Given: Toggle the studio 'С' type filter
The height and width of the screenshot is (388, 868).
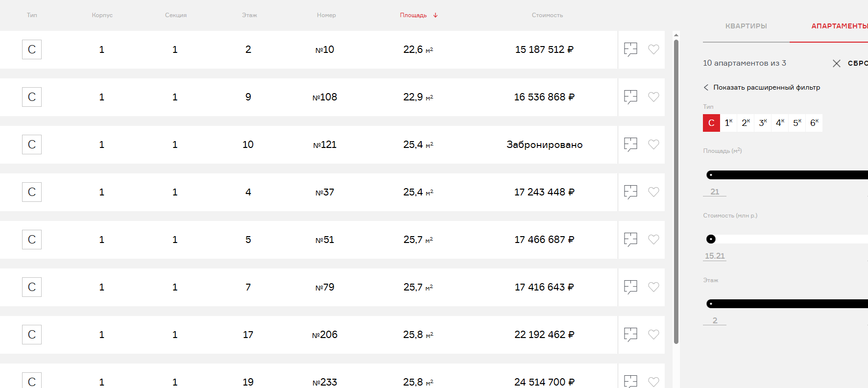Looking at the screenshot, I should 711,123.
